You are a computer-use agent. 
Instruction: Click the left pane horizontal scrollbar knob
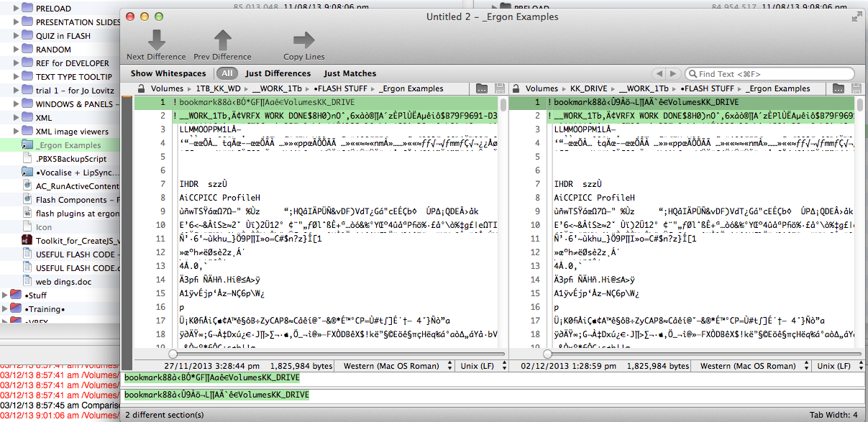[173, 354]
